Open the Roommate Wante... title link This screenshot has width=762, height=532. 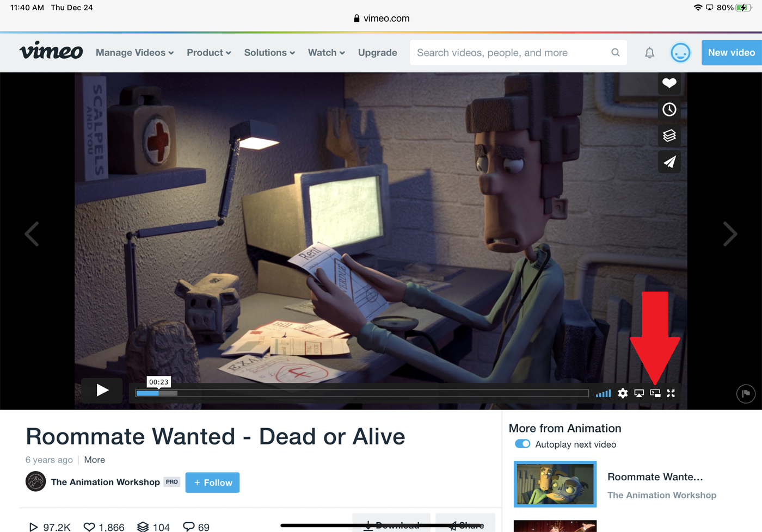tap(655, 477)
